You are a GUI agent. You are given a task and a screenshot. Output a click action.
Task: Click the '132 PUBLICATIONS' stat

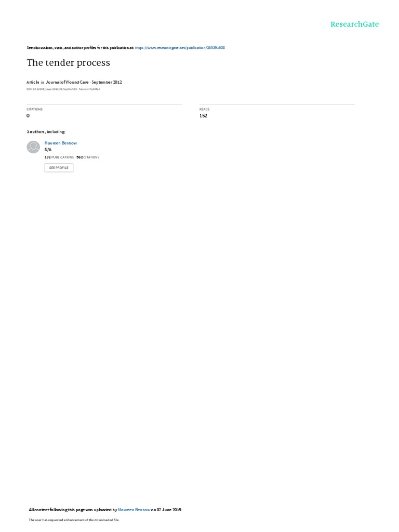(59, 157)
